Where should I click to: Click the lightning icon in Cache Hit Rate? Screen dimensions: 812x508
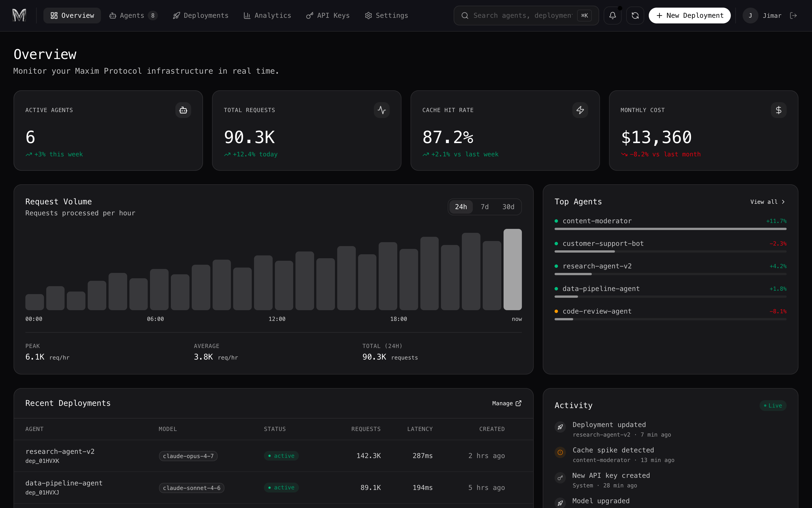pyautogui.click(x=580, y=110)
